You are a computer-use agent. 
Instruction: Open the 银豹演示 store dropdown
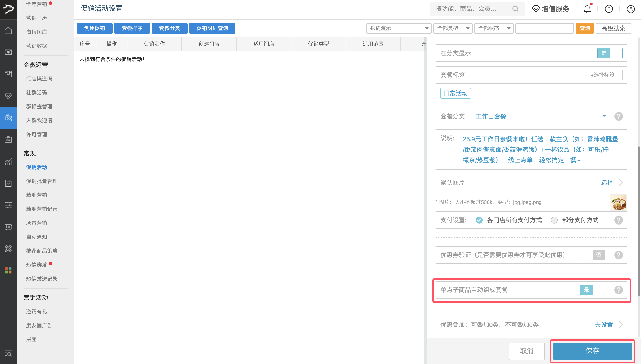[x=399, y=28]
